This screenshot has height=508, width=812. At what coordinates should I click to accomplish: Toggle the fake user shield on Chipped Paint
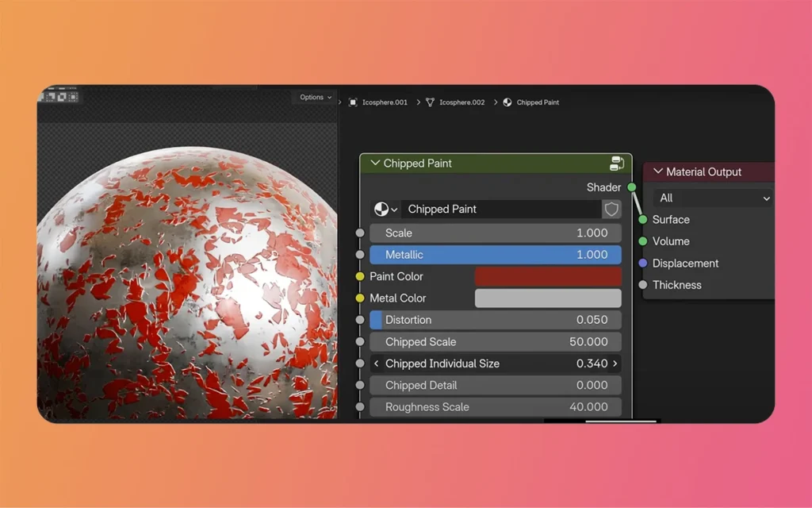coord(611,209)
